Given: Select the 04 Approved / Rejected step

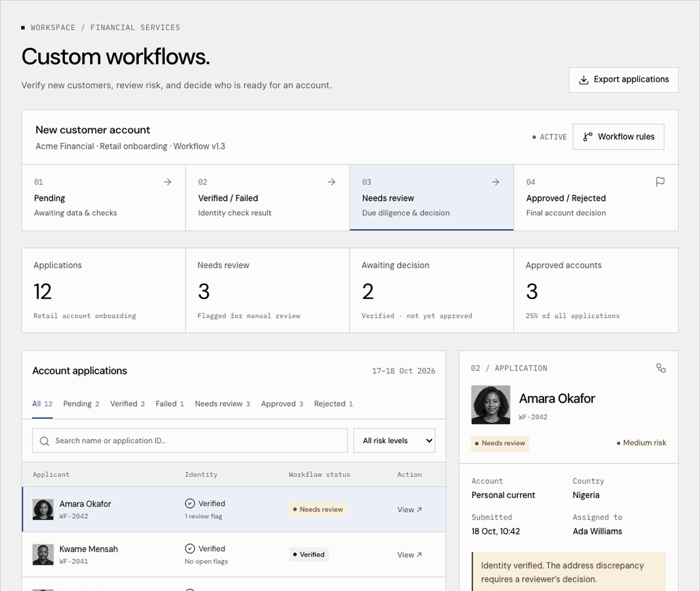Looking at the screenshot, I should point(596,198).
